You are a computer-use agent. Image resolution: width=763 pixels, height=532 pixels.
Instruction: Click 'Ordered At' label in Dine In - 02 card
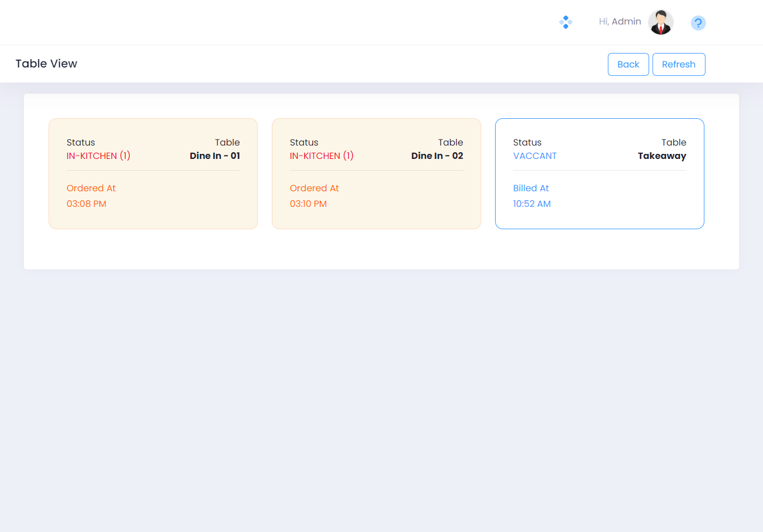[314, 188]
